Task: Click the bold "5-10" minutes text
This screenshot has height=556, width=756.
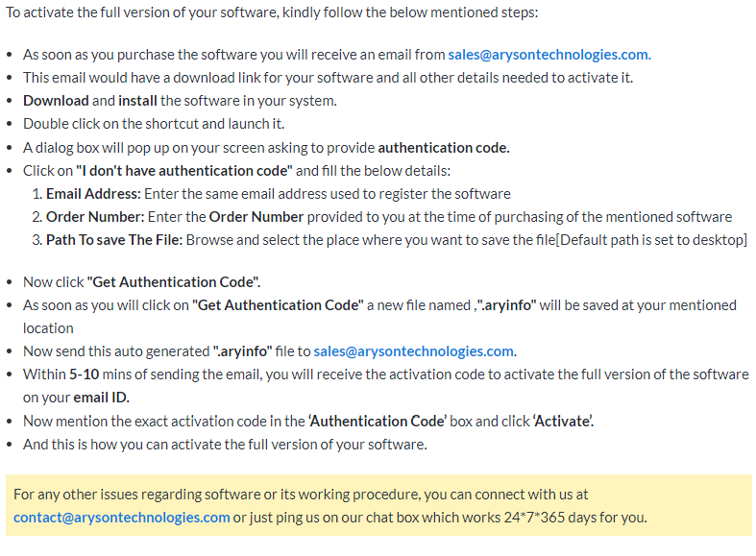Action: click(84, 375)
